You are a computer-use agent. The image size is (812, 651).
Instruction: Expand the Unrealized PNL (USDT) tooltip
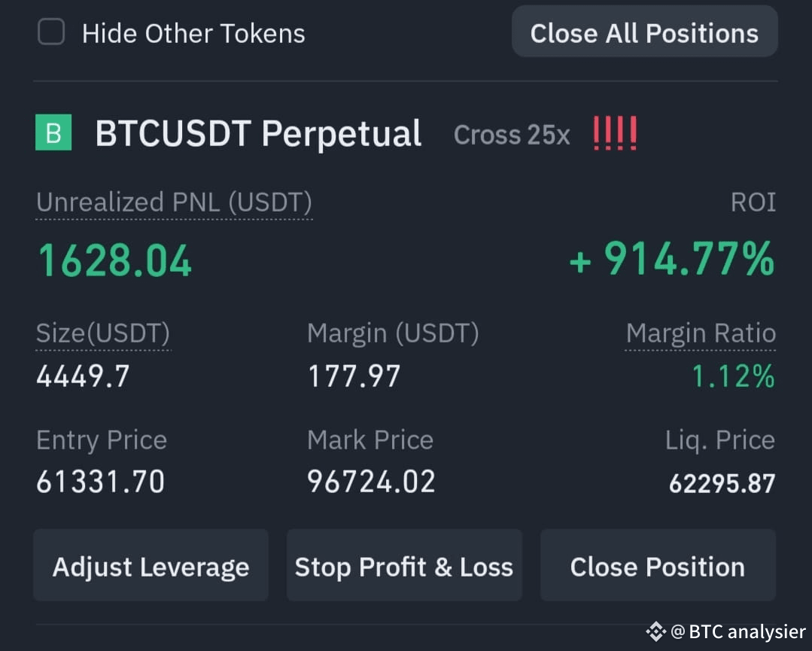(x=173, y=202)
